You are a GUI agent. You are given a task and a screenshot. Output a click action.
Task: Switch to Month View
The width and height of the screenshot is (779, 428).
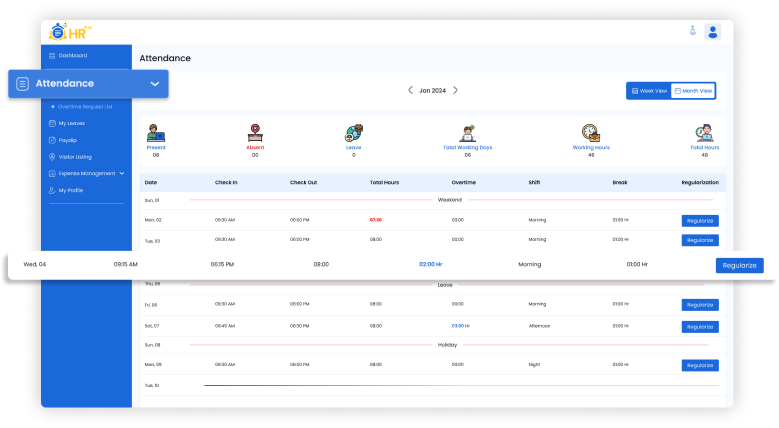[693, 91]
